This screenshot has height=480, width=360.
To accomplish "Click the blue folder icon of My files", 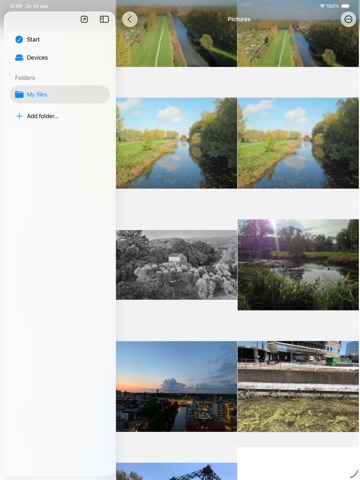I will pyautogui.click(x=19, y=94).
